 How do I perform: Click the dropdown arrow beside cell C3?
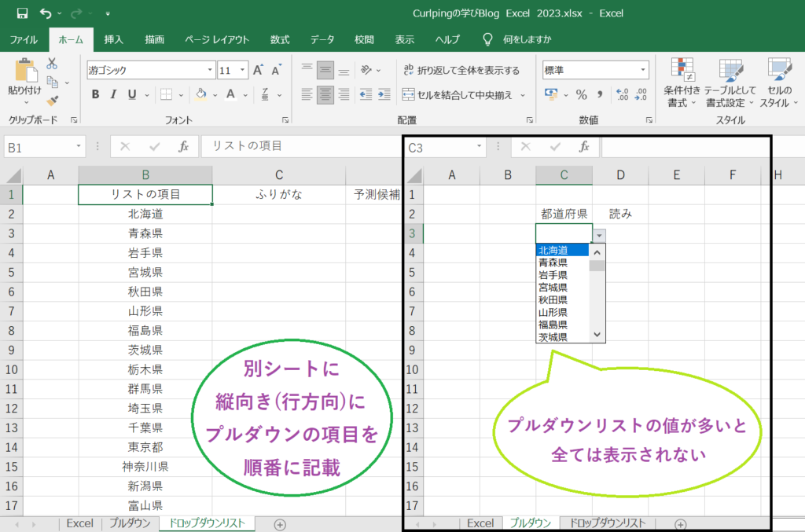599,236
